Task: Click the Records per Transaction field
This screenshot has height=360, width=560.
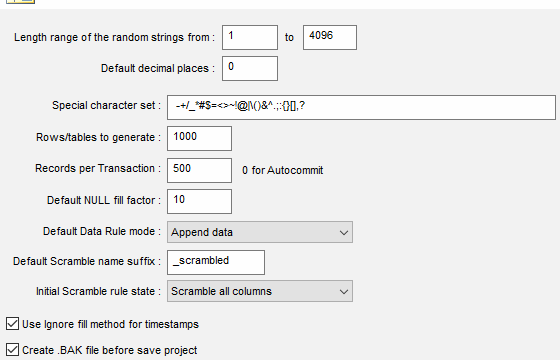Action: click(199, 170)
